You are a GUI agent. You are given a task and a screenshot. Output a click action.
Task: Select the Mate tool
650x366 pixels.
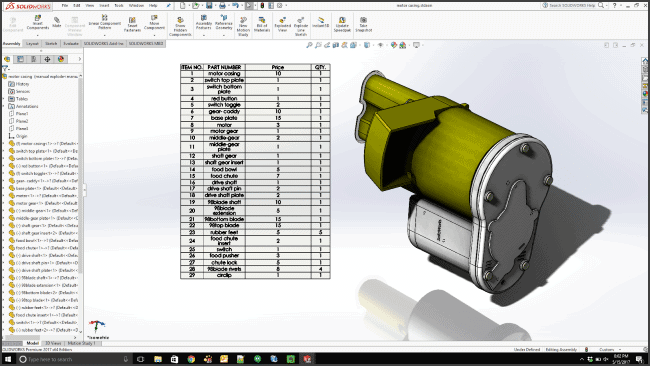point(57,22)
